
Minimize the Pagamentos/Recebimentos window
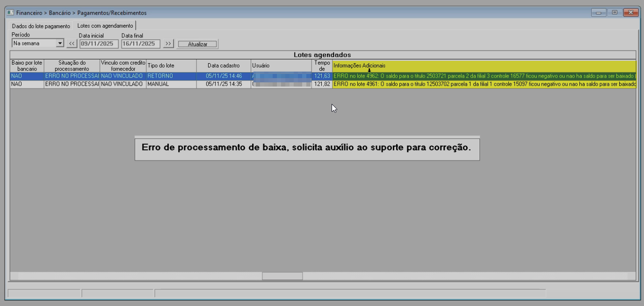pos(598,13)
